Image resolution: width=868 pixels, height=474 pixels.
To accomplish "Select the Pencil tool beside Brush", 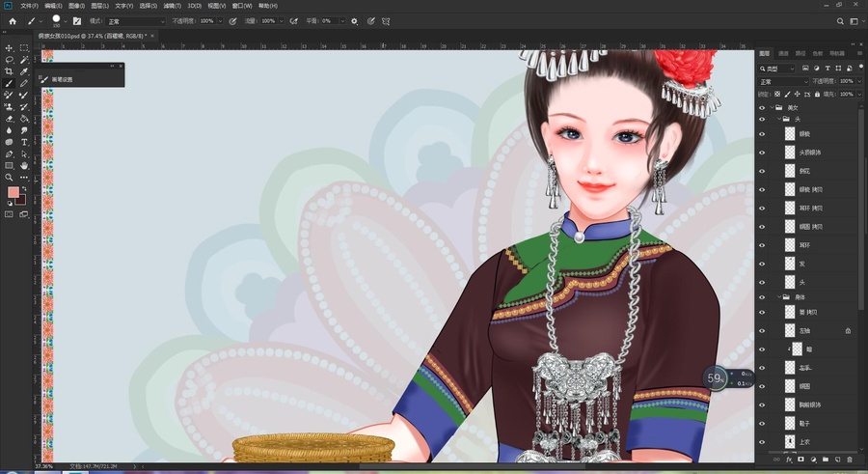I will point(24,83).
